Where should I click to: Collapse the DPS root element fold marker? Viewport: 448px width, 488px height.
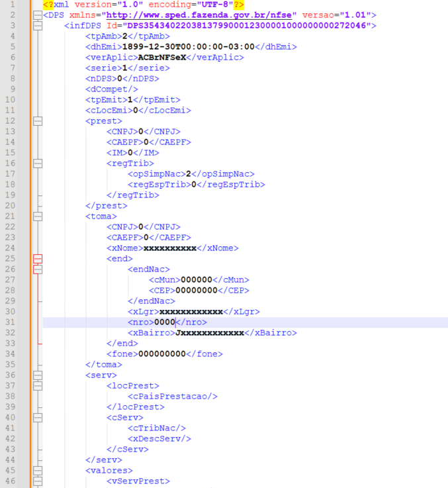38,15
